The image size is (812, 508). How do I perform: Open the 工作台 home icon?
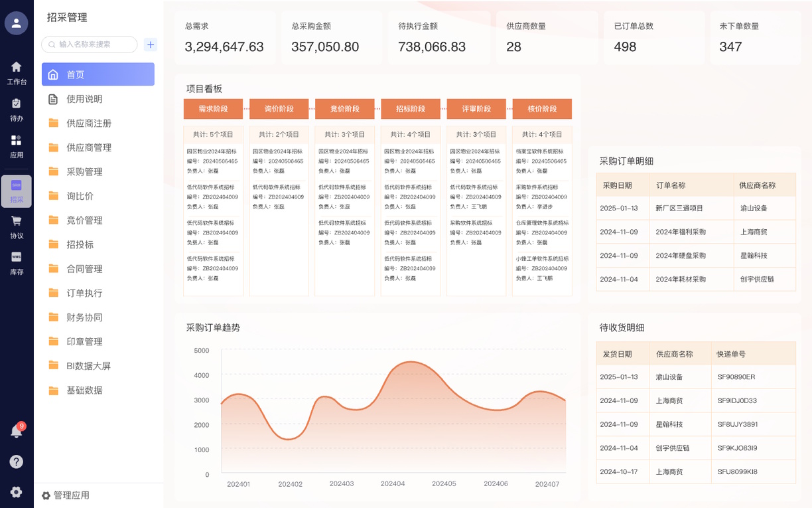(x=16, y=67)
